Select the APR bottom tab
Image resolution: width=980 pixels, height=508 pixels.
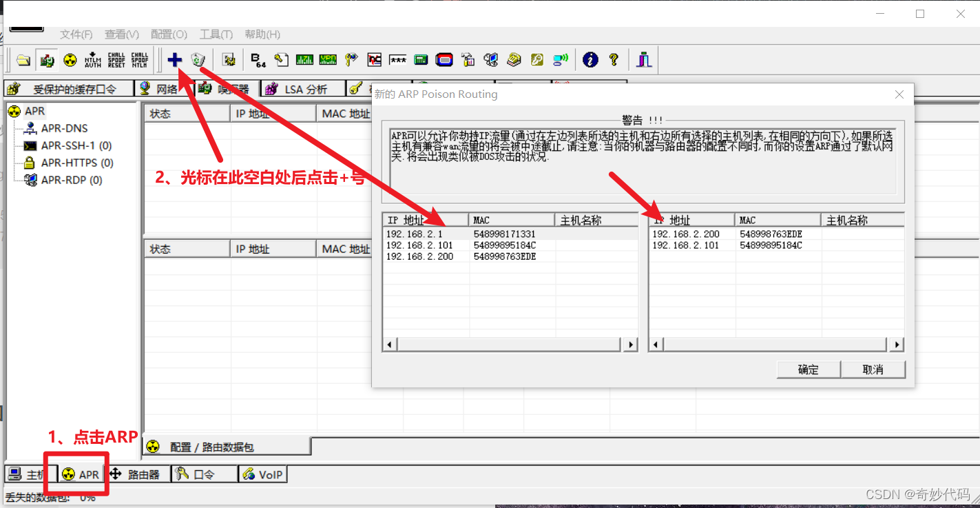(x=81, y=475)
